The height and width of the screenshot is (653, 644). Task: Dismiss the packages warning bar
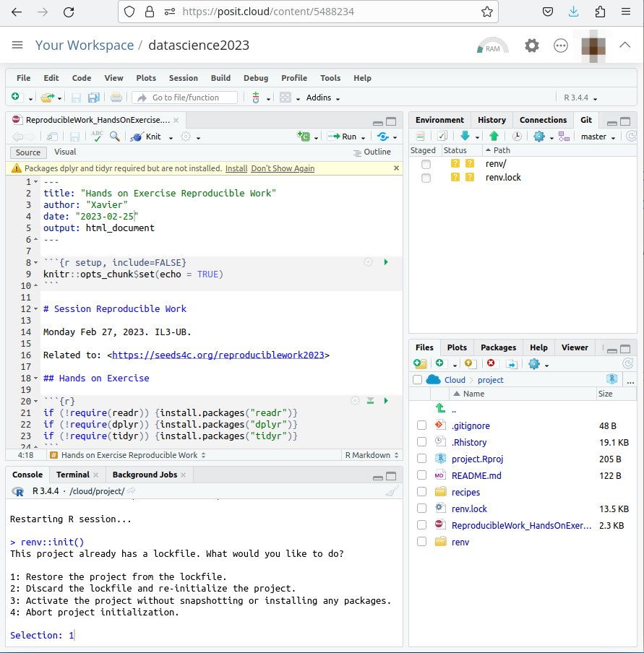[x=396, y=168]
